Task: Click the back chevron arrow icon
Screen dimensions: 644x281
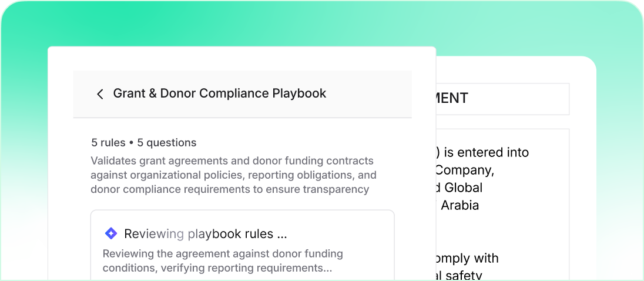Action: click(x=100, y=94)
